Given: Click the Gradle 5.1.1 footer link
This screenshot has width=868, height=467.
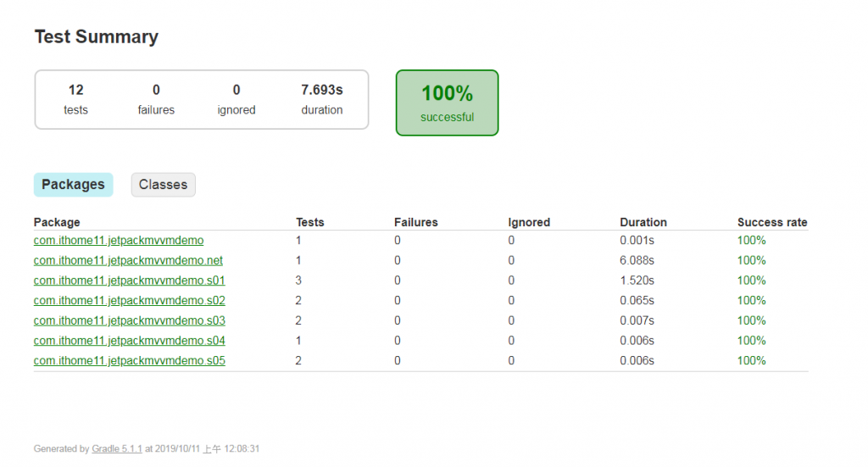Looking at the screenshot, I should click(117, 449).
